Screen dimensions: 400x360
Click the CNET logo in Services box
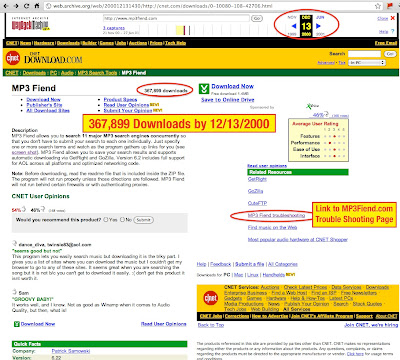click(x=210, y=298)
